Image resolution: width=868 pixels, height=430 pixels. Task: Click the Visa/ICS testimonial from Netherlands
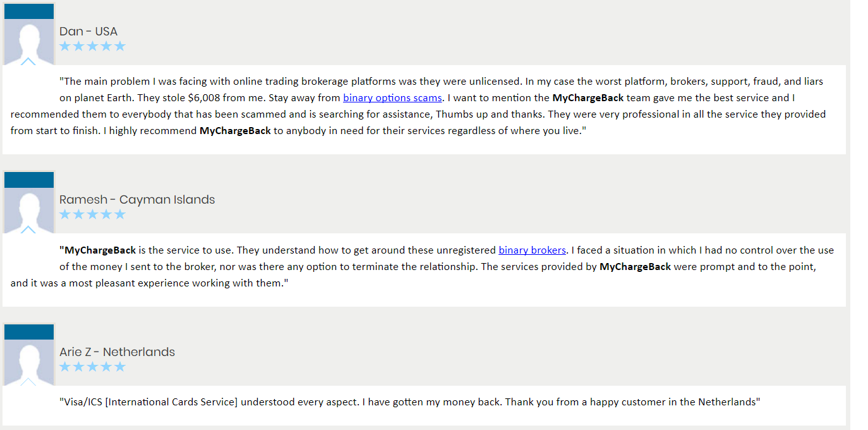click(x=409, y=402)
